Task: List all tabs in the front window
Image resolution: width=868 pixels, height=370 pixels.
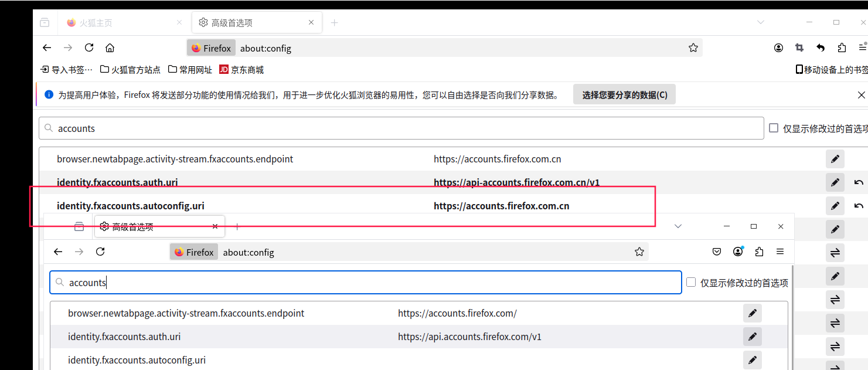Action: coord(678,226)
